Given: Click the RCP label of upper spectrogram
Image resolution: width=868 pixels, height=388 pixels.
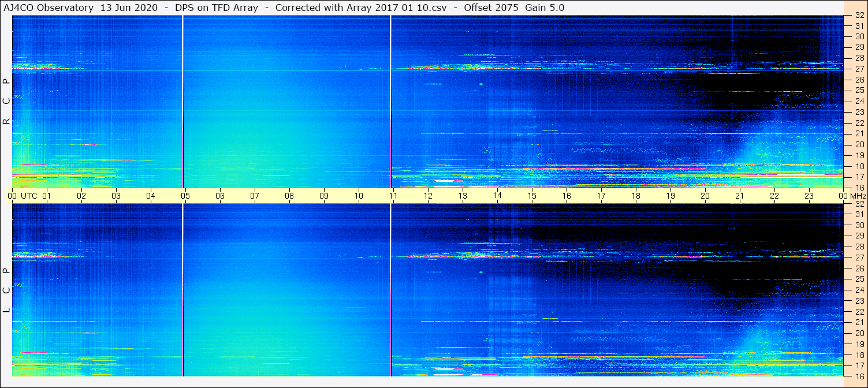Looking at the screenshot, I should coord(7,101).
